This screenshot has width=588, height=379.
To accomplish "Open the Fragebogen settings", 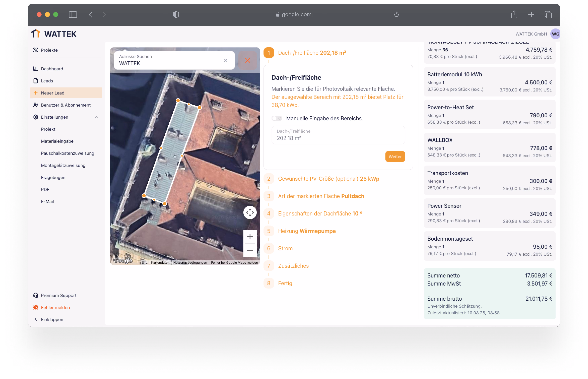I will pos(53,177).
